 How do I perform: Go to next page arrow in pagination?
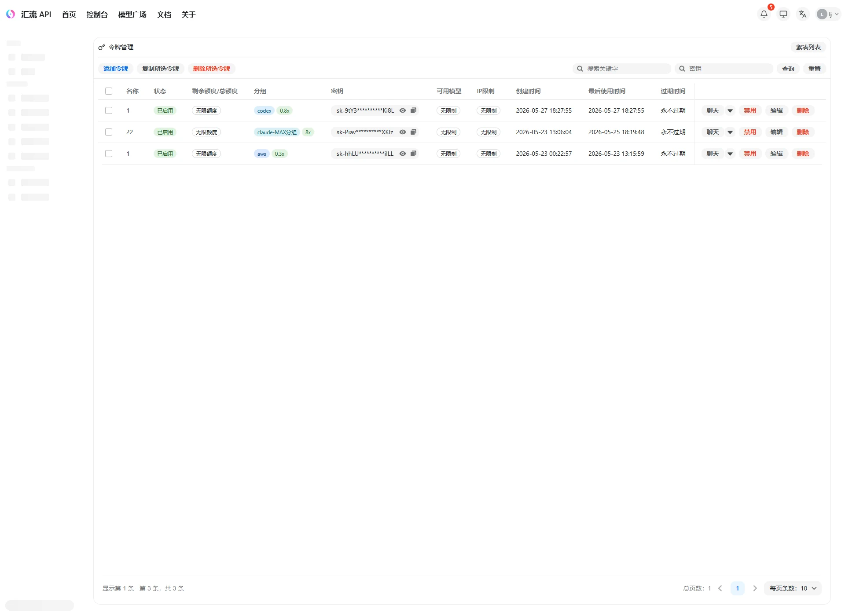[x=755, y=588]
